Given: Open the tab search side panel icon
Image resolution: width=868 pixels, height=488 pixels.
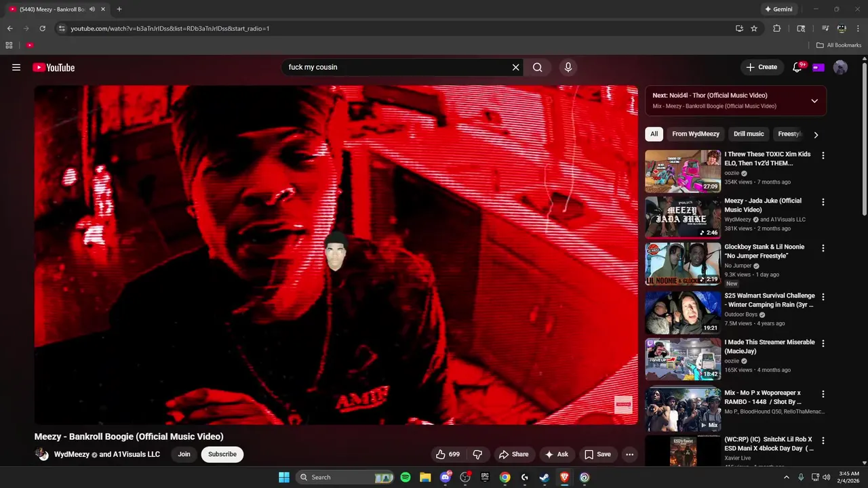Looking at the screenshot, I should (x=801, y=28).
